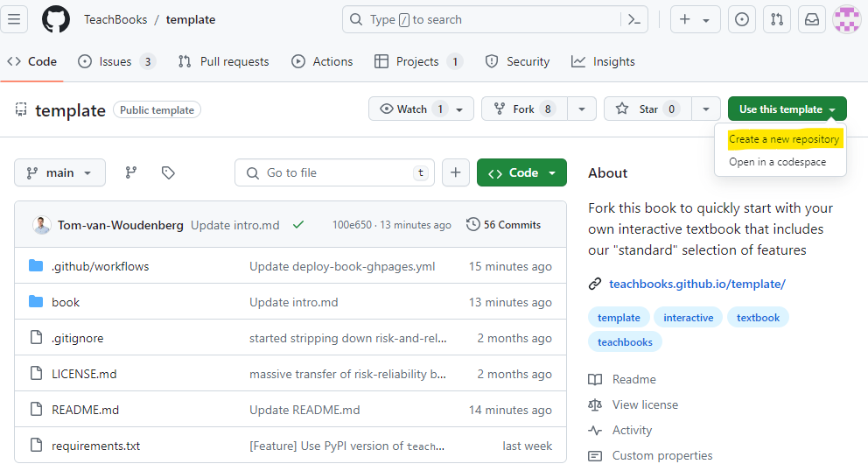This screenshot has height=471, width=868.
Task: Open the Pull requests icon in header
Action: (777, 19)
